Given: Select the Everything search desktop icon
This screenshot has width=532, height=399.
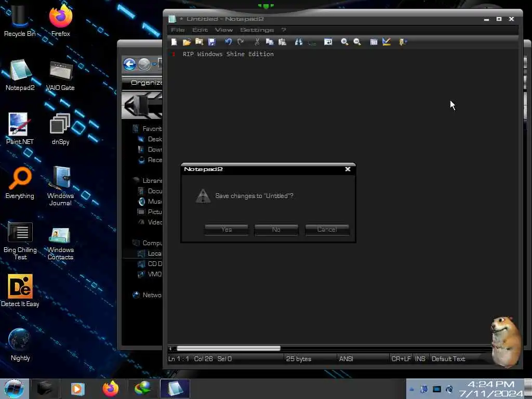Looking at the screenshot, I should click(x=20, y=183).
